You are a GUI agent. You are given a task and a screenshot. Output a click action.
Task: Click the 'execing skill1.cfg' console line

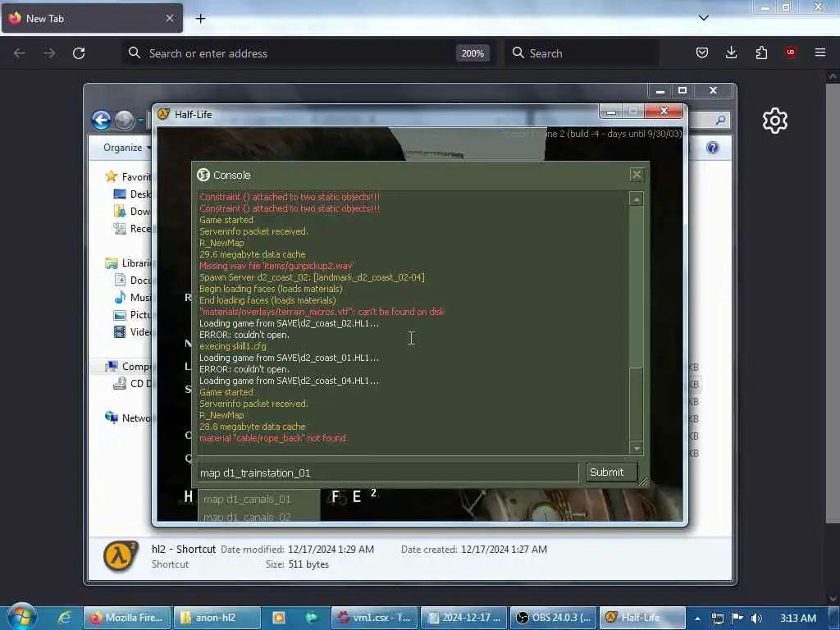(232, 346)
